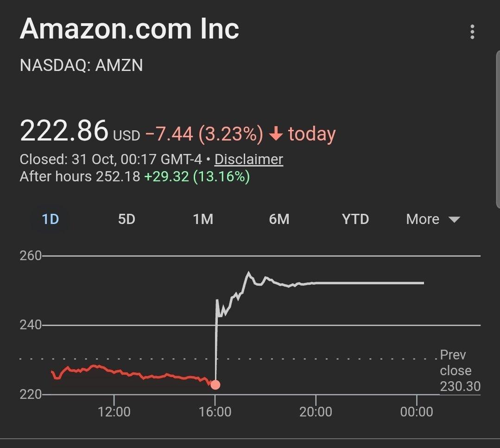Click the Amazon.com Inc heading
The image size is (500, 448).
(129, 29)
